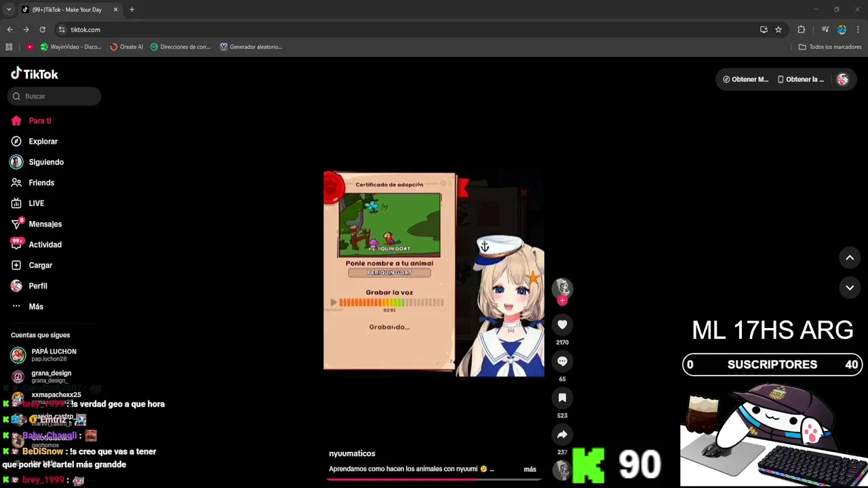868x488 pixels.
Task: Open the tab search dropdown arrow
Action: 9,9
